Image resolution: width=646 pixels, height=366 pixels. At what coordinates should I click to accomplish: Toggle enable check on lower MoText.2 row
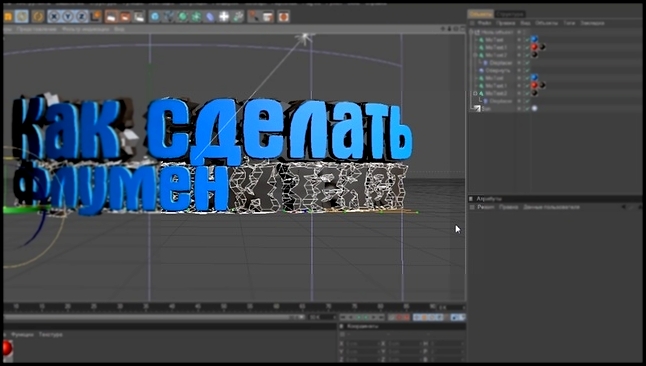tap(527, 93)
